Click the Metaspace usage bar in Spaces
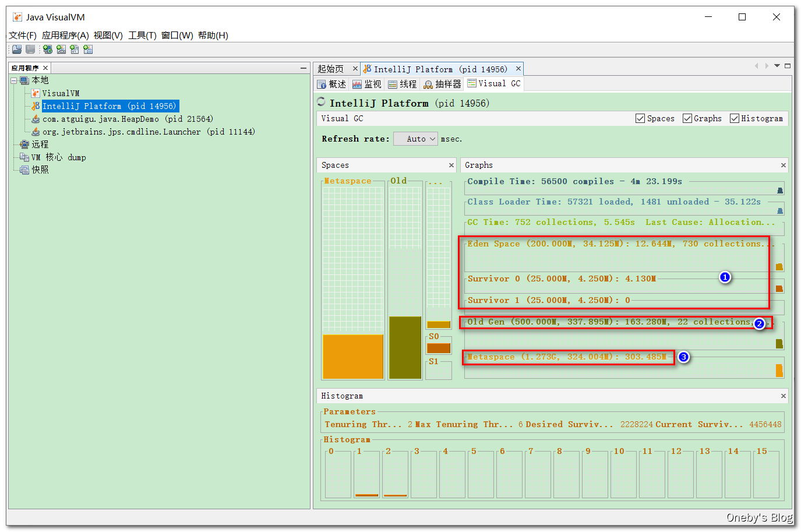 [x=353, y=357]
